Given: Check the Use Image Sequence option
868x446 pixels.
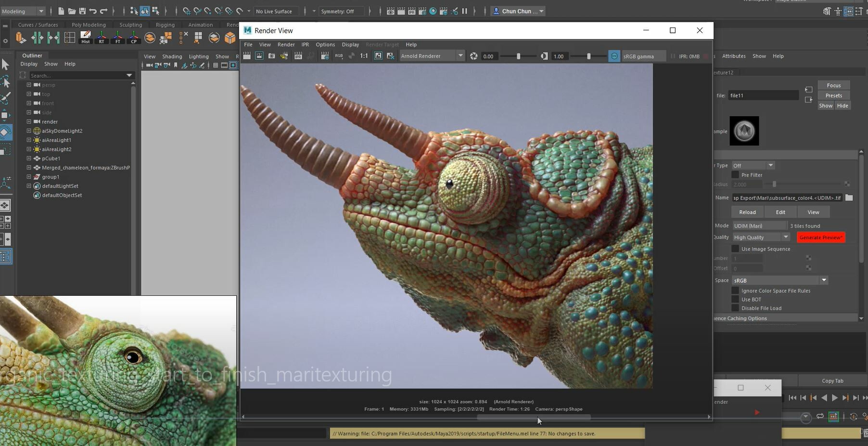Looking at the screenshot, I should click(x=735, y=249).
